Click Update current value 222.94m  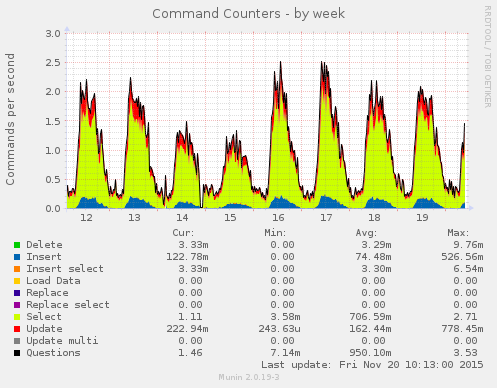(x=187, y=329)
